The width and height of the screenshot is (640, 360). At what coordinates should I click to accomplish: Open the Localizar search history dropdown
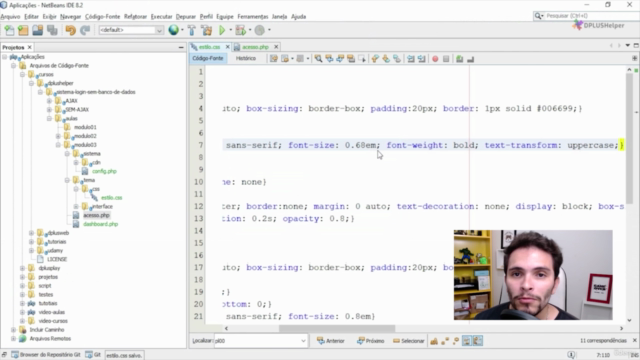(x=303, y=341)
